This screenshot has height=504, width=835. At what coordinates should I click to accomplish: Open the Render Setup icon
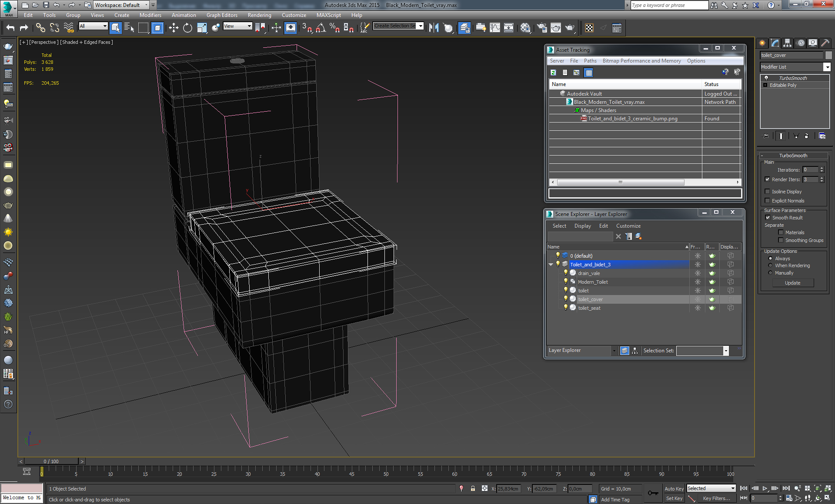541,28
